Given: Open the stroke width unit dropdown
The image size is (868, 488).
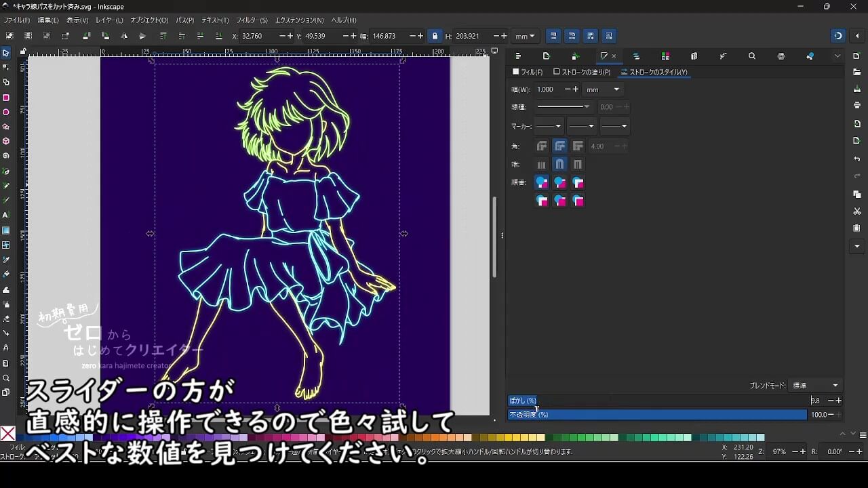Looking at the screenshot, I should pyautogui.click(x=603, y=89).
